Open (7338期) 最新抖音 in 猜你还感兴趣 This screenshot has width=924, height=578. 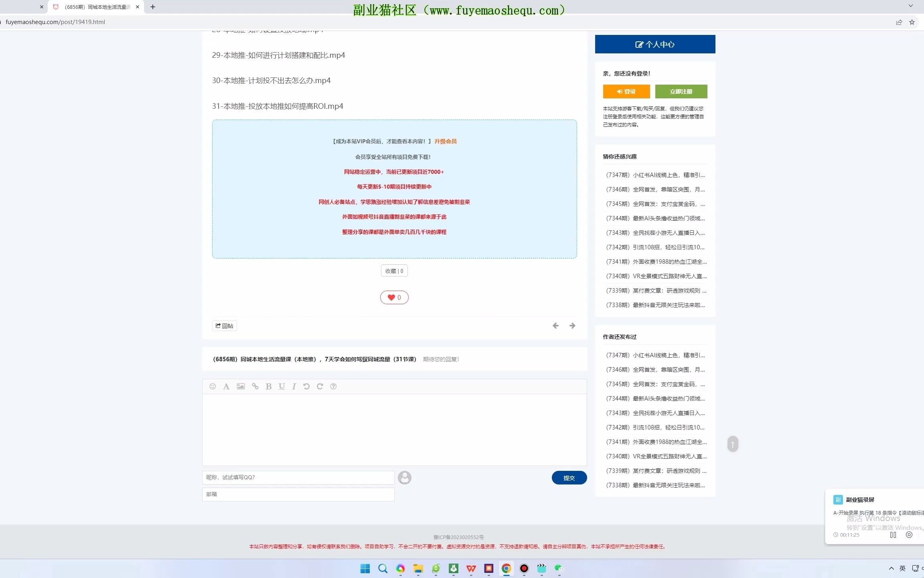[x=655, y=305]
